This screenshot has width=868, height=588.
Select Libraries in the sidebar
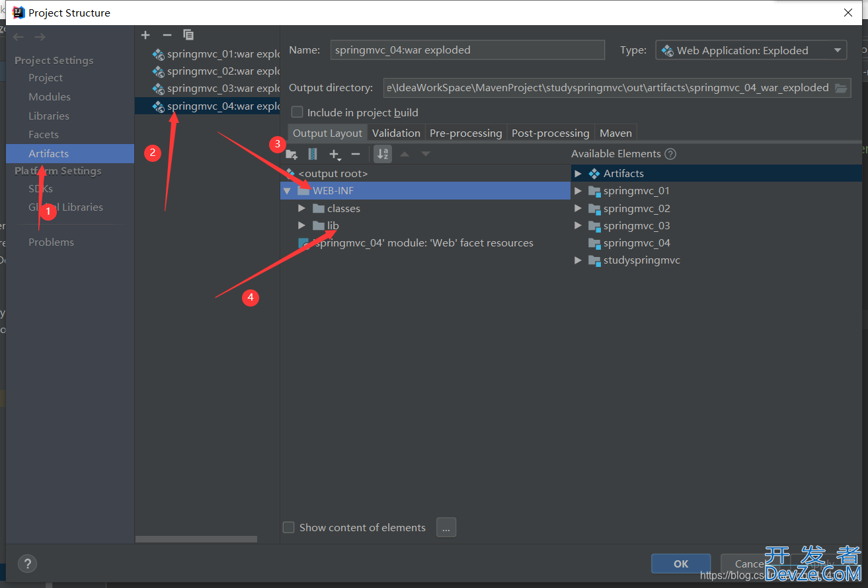tap(49, 116)
